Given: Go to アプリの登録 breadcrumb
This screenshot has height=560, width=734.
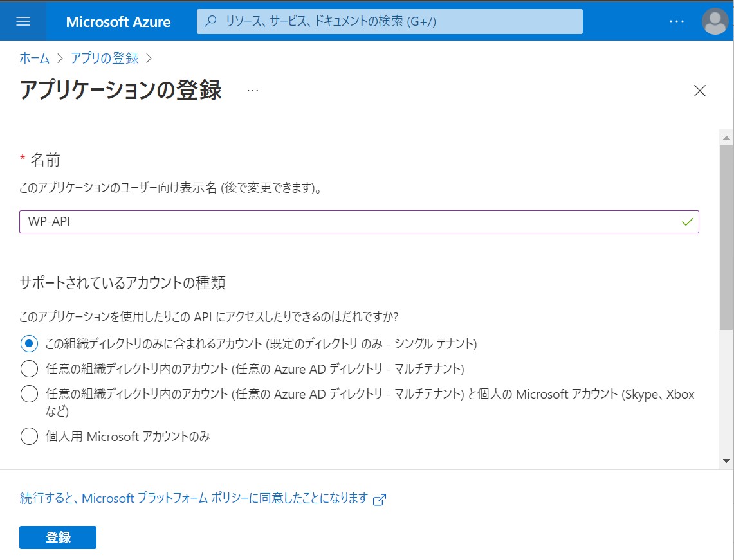Looking at the screenshot, I should coord(104,58).
